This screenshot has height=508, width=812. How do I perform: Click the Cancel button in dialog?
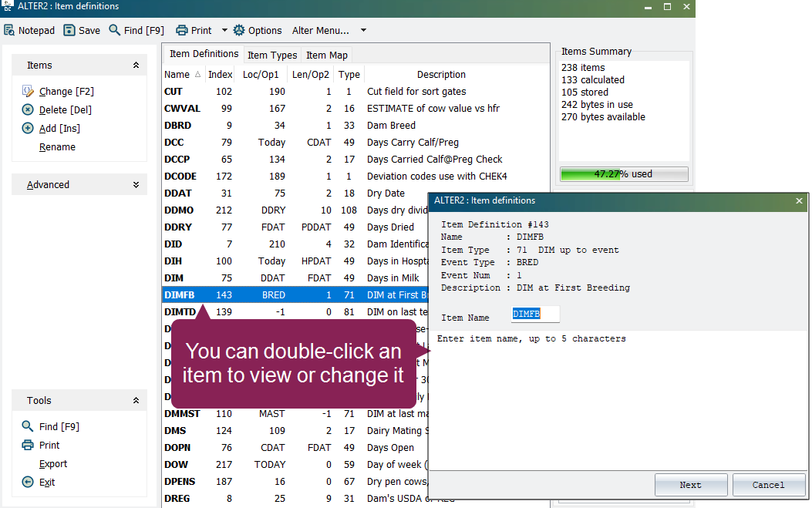point(768,485)
